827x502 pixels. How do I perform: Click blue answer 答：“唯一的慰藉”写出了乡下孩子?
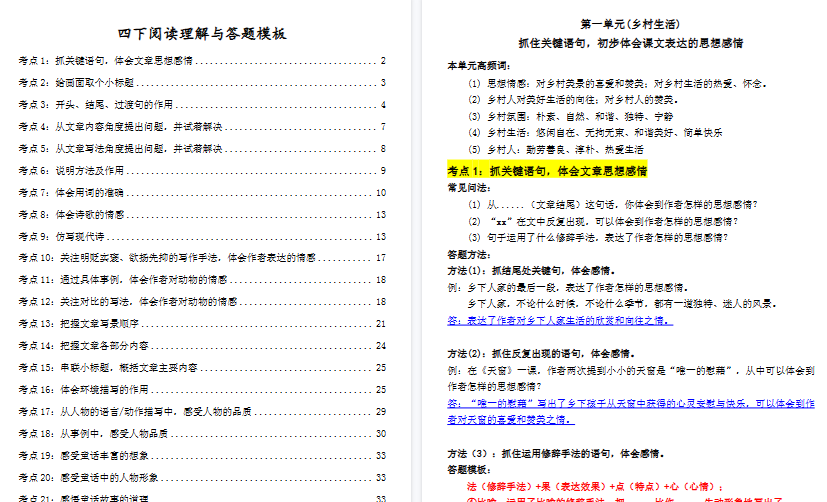[x=631, y=411]
